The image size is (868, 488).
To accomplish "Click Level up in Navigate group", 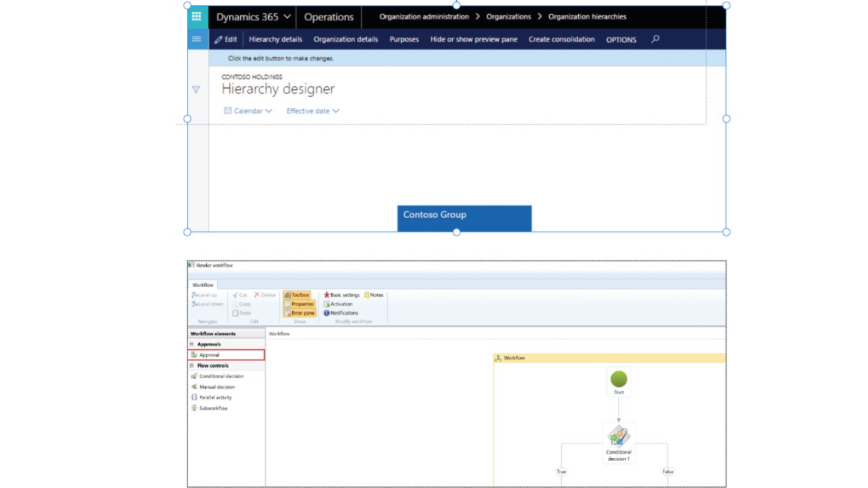I will pos(204,295).
